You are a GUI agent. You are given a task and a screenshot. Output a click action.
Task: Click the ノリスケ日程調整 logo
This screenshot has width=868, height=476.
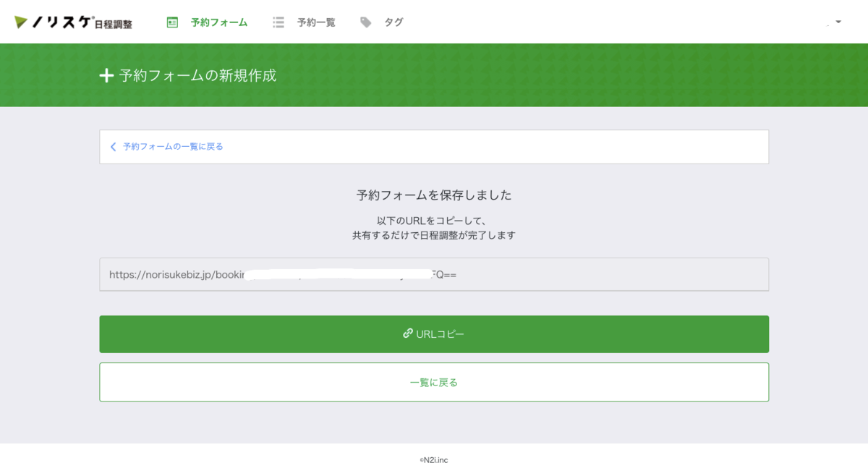[x=73, y=22]
